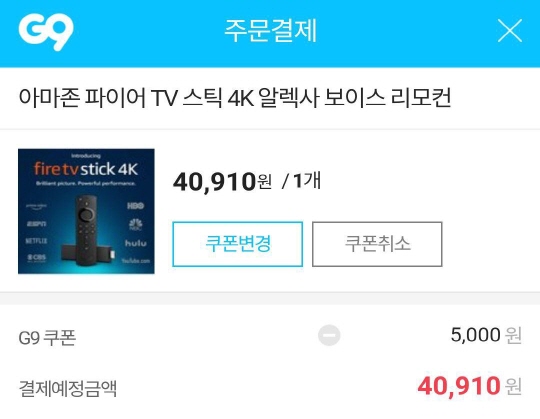Select the 주문결제 header title
Viewport: 540px width, 419px height.
(x=270, y=31)
